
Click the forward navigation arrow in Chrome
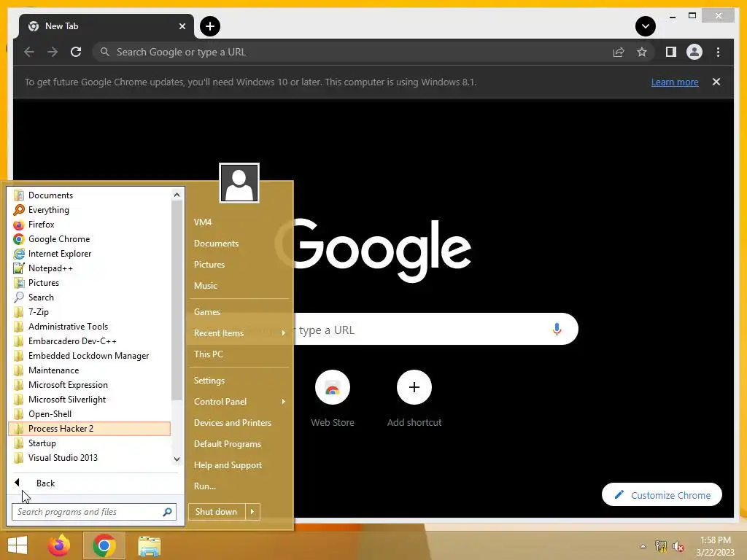pyautogui.click(x=53, y=52)
